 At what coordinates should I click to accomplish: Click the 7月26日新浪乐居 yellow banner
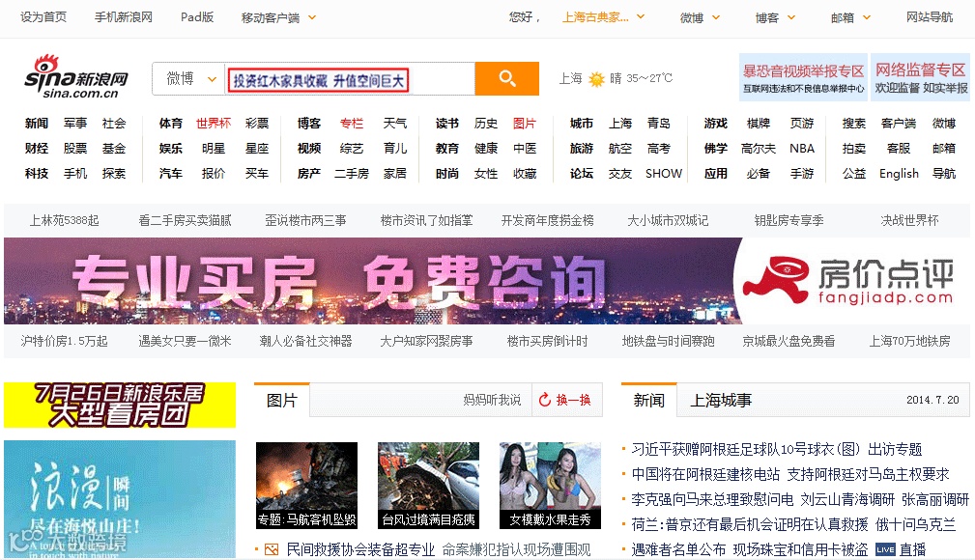coord(120,406)
